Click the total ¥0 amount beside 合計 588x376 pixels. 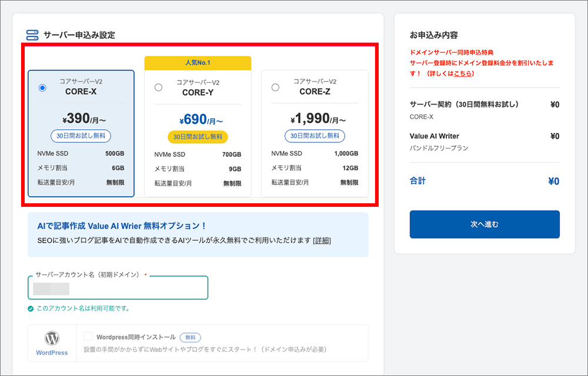pyautogui.click(x=554, y=182)
